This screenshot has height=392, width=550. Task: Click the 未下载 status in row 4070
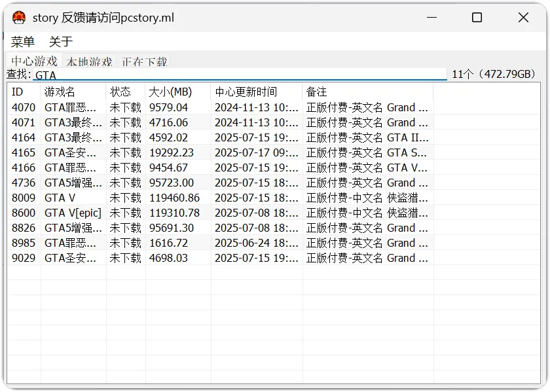[125, 107]
